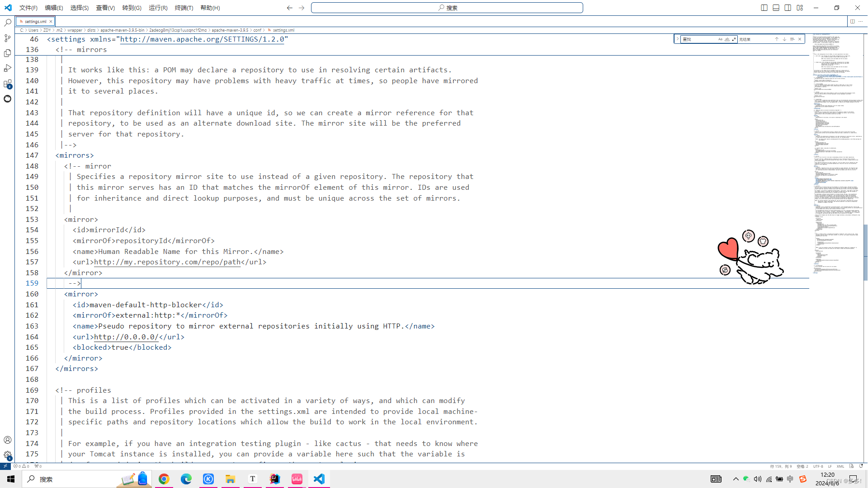The width and height of the screenshot is (868, 488).
Task: Open the 终端(T) menu
Action: (184, 8)
